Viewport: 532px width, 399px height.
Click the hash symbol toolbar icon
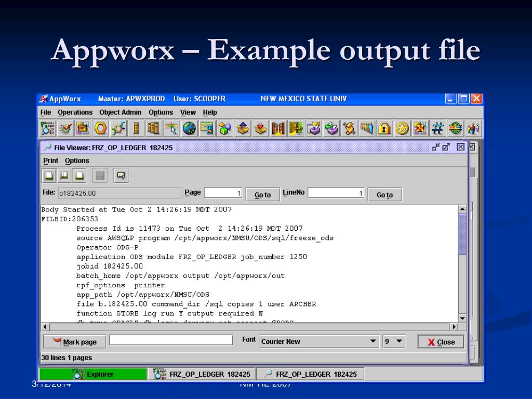pos(437,129)
